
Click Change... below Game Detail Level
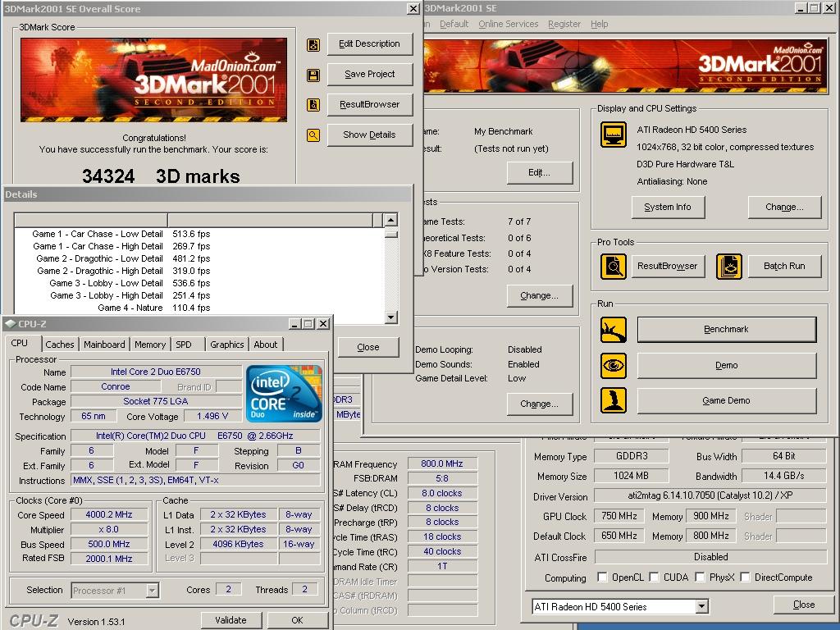click(x=540, y=404)
